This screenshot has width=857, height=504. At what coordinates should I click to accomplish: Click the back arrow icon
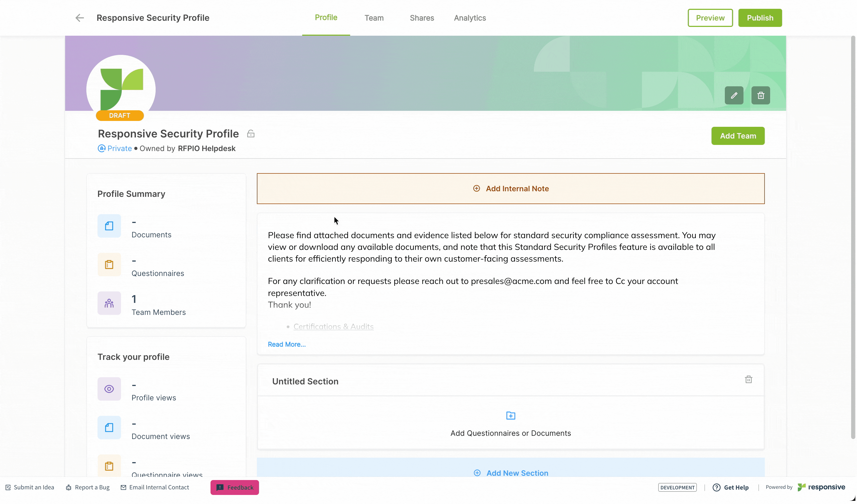tap(80, 18)
